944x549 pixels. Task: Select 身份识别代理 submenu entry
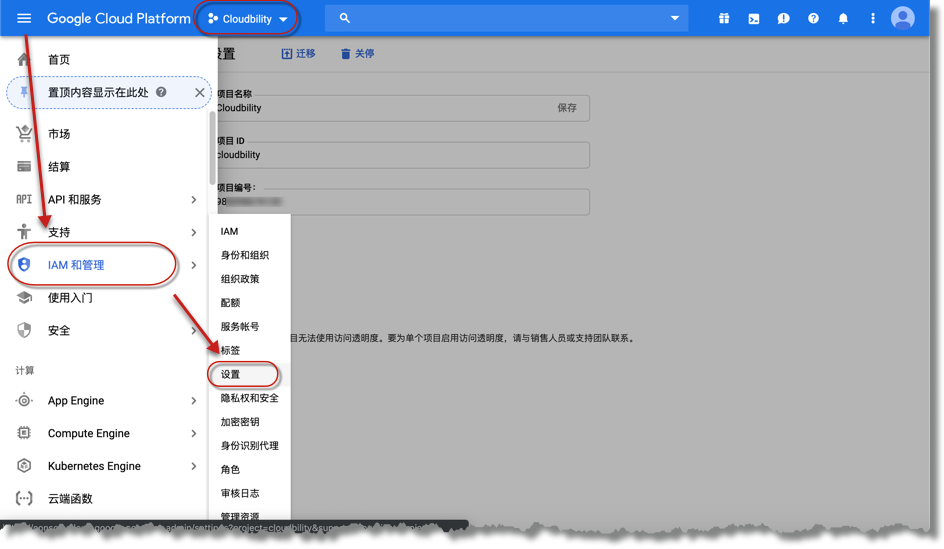(249, 445)
